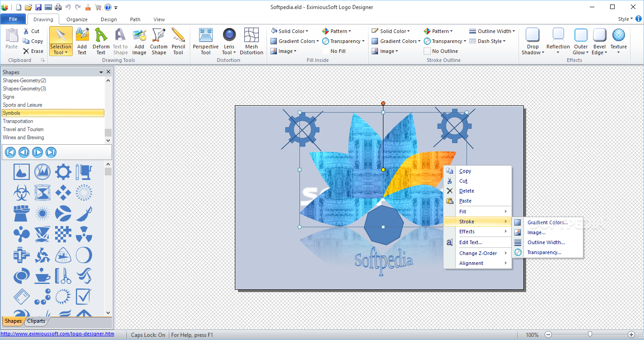Select the gear shape in Shapes panel
This screenshot has height=340, width=644.
coord(63,172)
